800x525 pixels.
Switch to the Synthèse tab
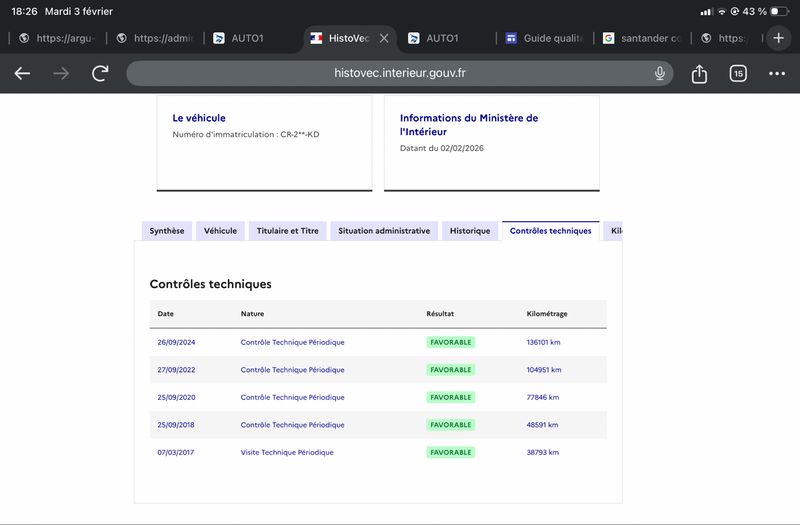click(x=166, y=231)
